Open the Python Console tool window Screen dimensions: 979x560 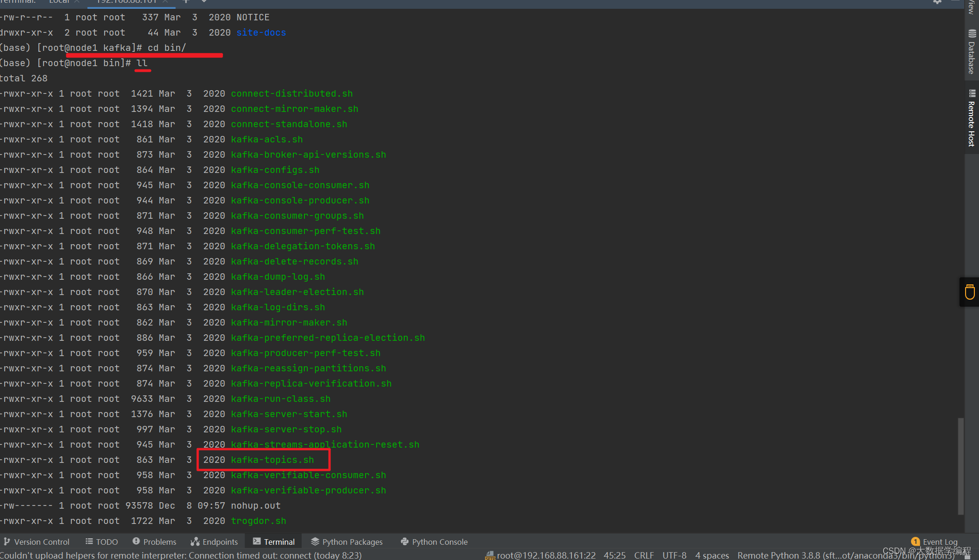coord(434,542)
